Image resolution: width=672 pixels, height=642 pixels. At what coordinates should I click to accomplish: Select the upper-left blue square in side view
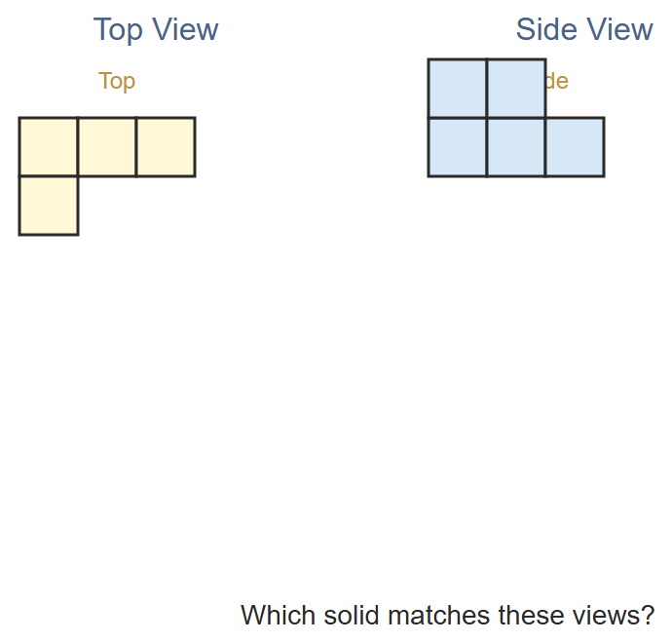458,88
